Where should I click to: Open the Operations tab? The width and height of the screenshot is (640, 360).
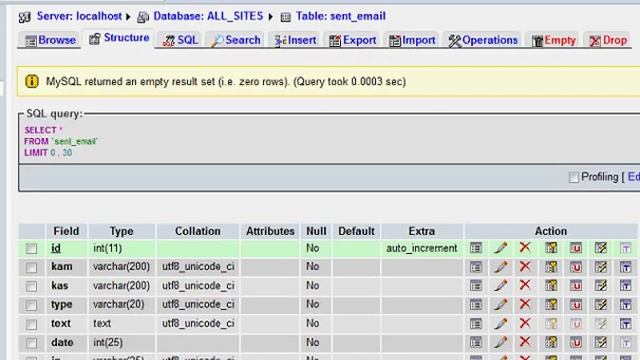pyautogui.click(x=483, y=40)
